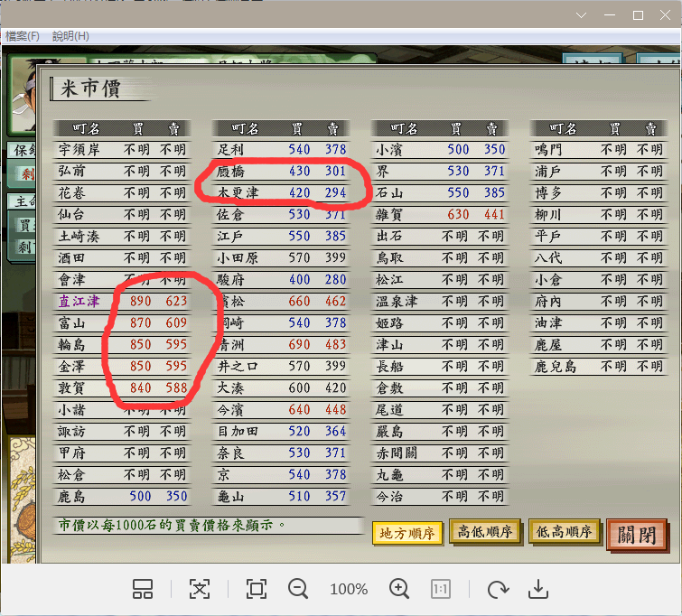The height and width of the screenshot is (616, 682).
Task: Open the 檔案(F) menu
Action: click(23, 36)
